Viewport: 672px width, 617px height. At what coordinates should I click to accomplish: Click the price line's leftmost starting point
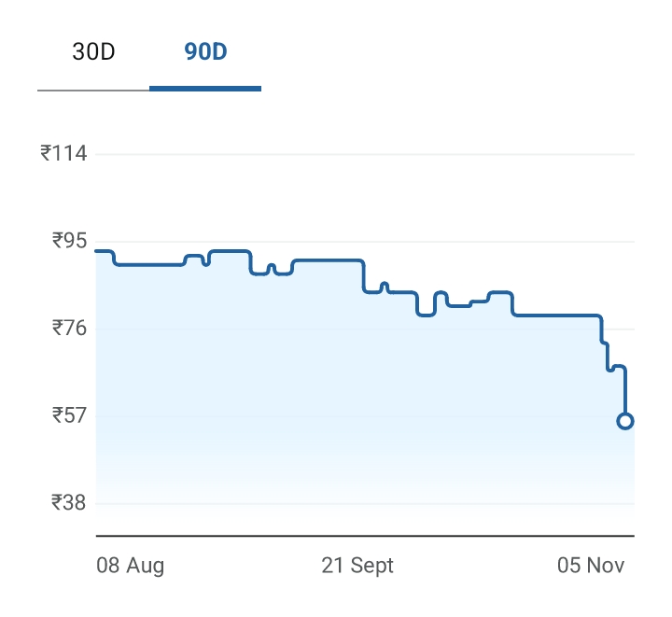(x=98, y=251)
